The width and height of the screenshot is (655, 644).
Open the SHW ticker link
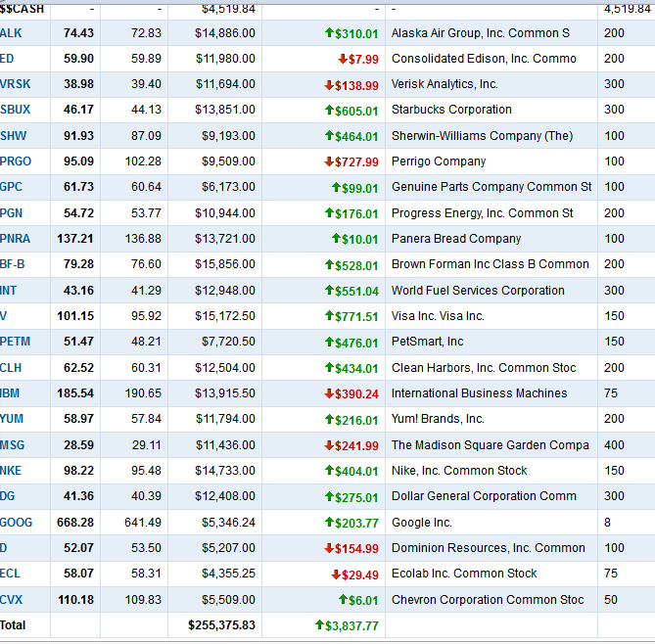click(13, 136)
